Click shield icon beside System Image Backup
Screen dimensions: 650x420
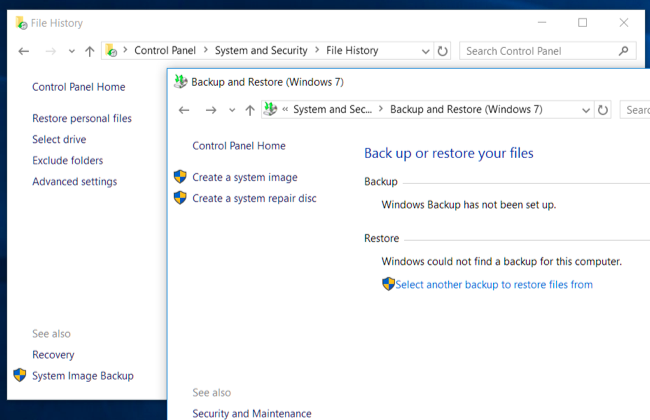19,375
